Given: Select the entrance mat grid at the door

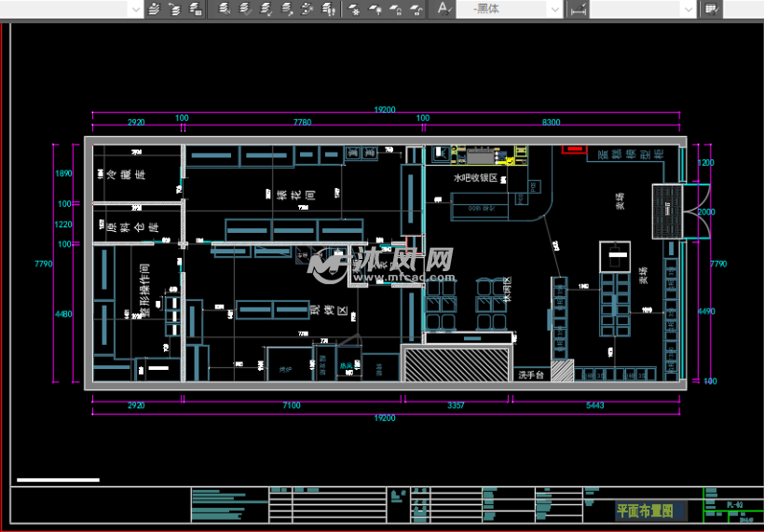Looking at the screenshot, I should (x=667, y=211).
